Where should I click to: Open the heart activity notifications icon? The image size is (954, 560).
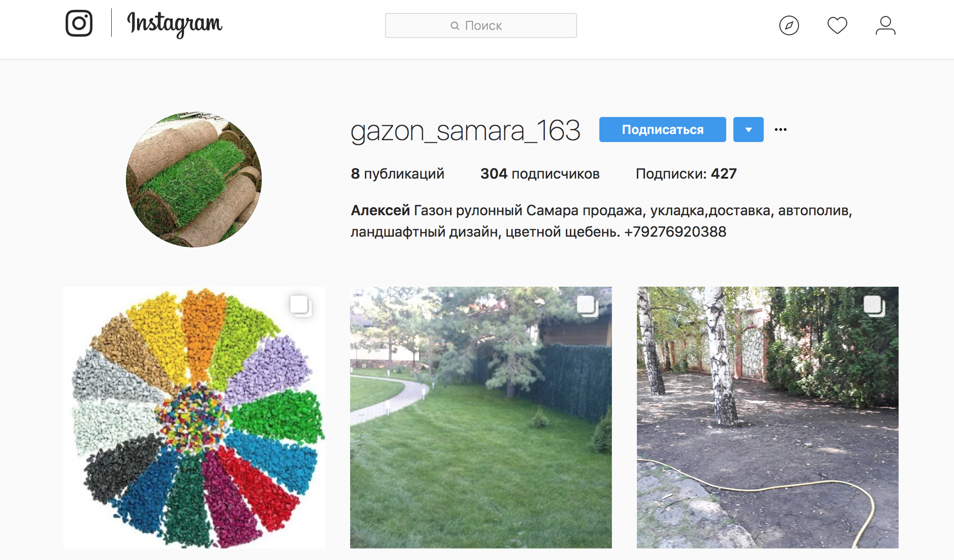pos(837,25)
